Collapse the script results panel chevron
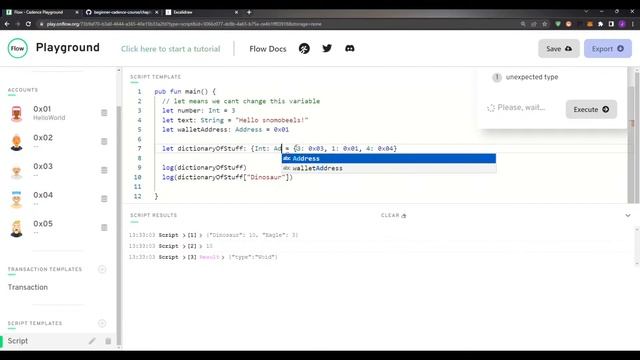Screen dimensions: 640x360 pos(628,215)
